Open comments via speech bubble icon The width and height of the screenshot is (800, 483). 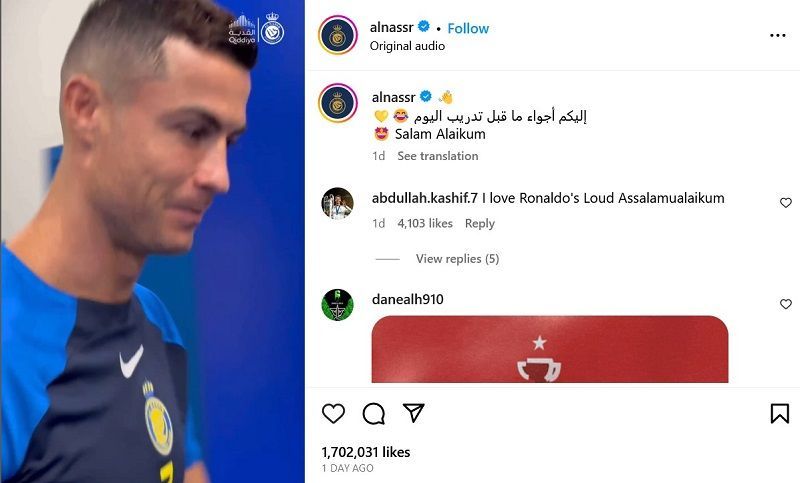coord(373,414)
